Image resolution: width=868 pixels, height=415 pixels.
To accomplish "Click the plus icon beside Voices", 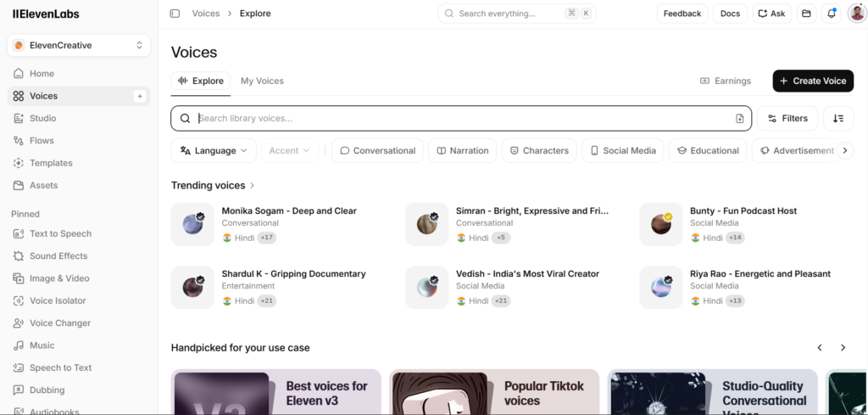I will [x=140, y=97].
